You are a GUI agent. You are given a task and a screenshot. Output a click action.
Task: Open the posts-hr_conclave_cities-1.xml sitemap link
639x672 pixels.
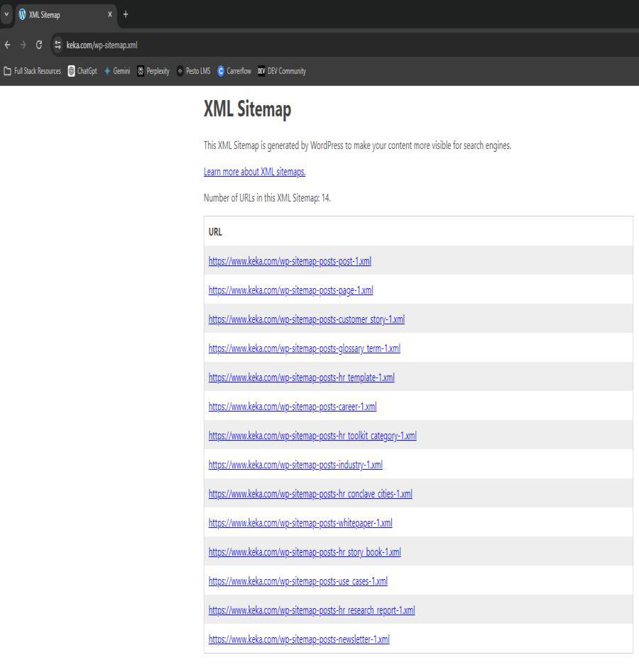[x=310, y=494]
